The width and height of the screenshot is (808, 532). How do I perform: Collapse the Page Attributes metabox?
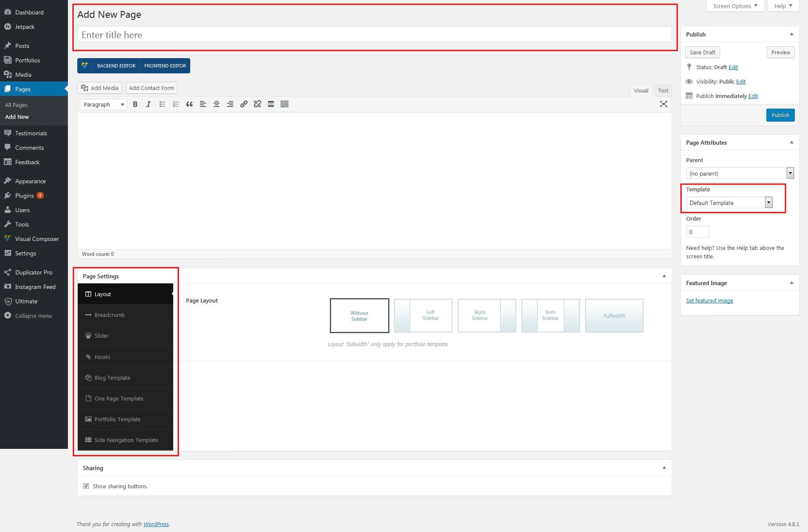(791, 143)
